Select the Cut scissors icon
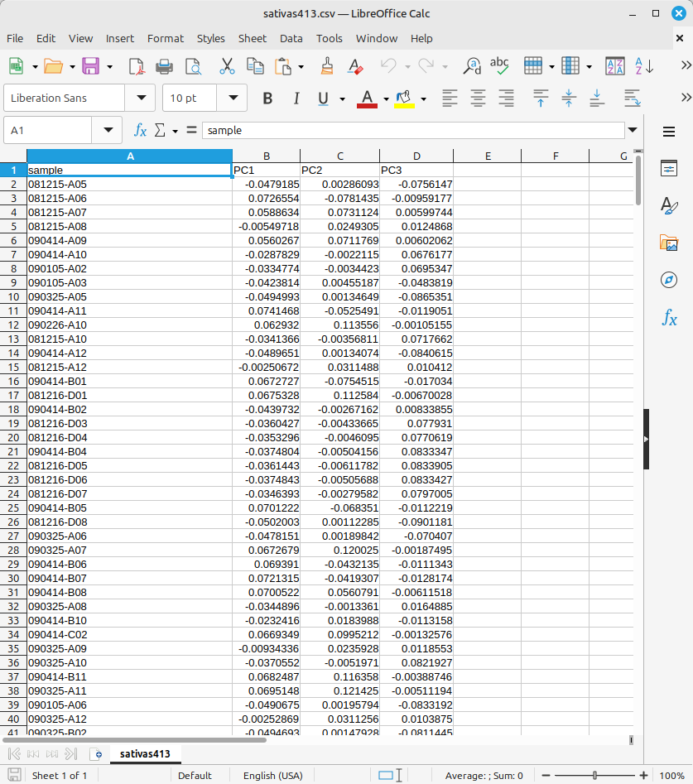The width and height of the screenshot is (693, 784). [227, 66]
